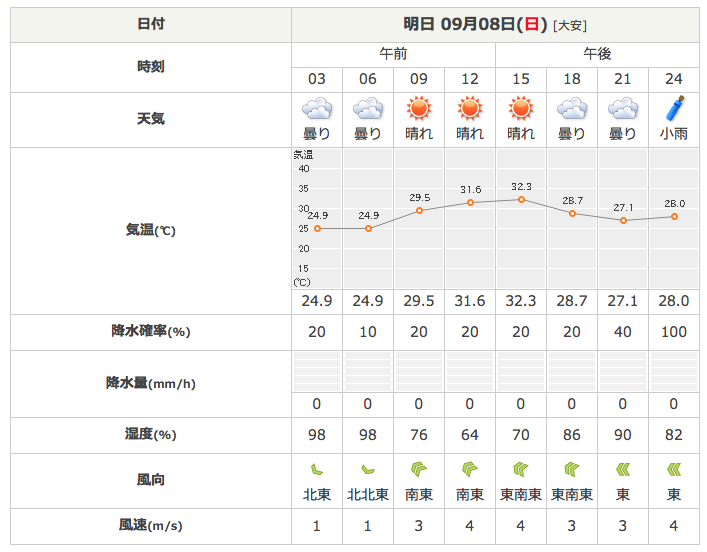The width and height of the screenshot is (707, 552).
Task: Click the 午後 column group header
Action: coord(597,54)
